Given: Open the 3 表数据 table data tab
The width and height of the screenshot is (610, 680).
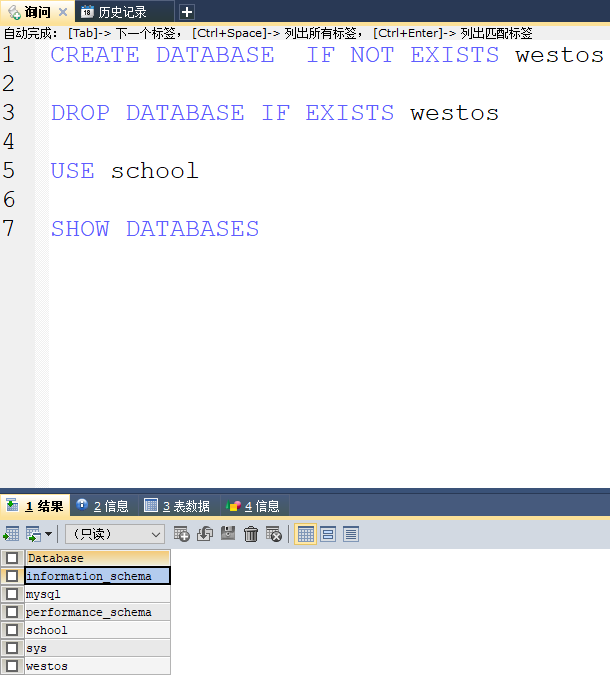Looking at the screenshot, I should (x=178, y=506).
